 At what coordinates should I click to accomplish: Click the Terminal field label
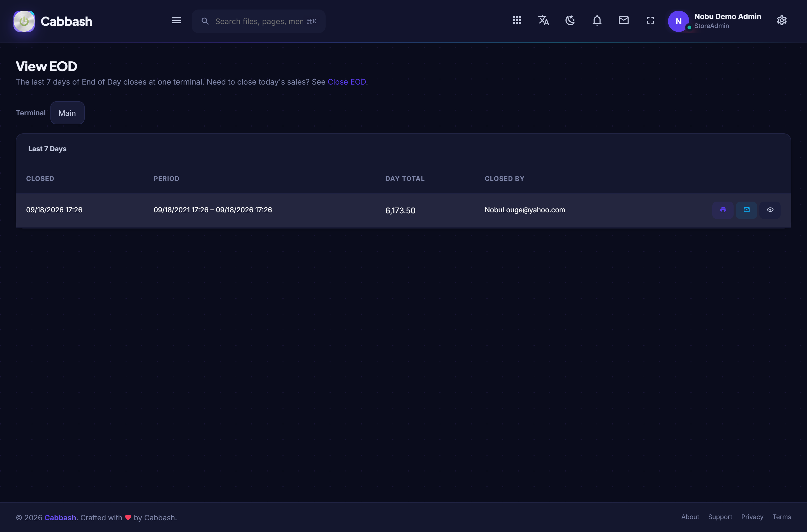[x=31, y=113]
